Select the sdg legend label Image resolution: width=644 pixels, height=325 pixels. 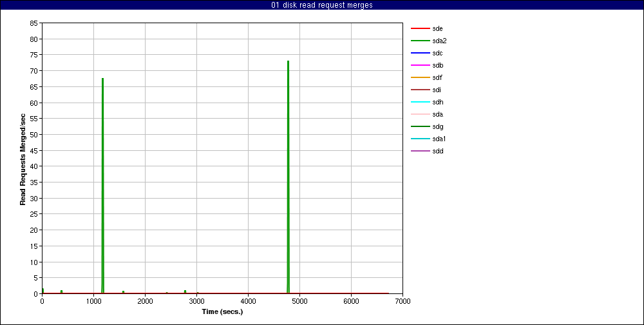(437, 126)
